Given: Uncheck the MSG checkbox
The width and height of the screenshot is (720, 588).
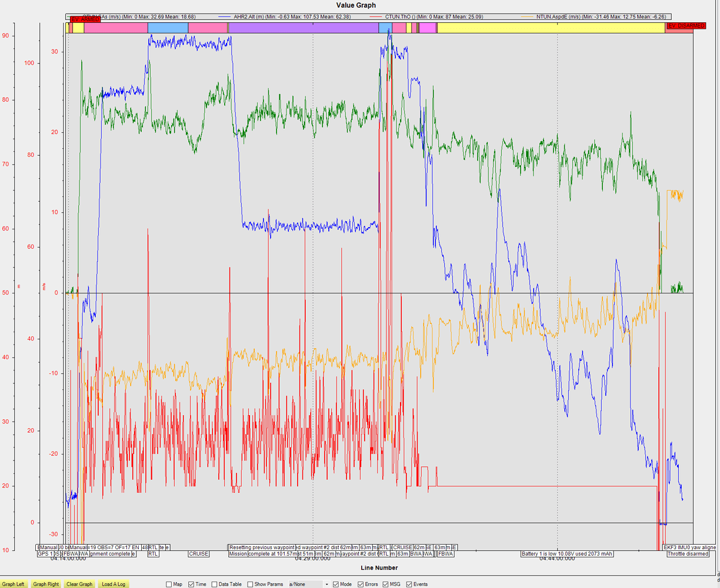Looking at the screenshot, I should (x=386, y=584).
